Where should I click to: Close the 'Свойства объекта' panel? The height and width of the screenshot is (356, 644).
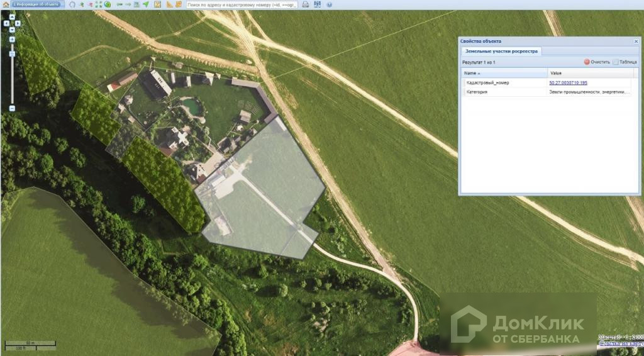click(636, 41)
